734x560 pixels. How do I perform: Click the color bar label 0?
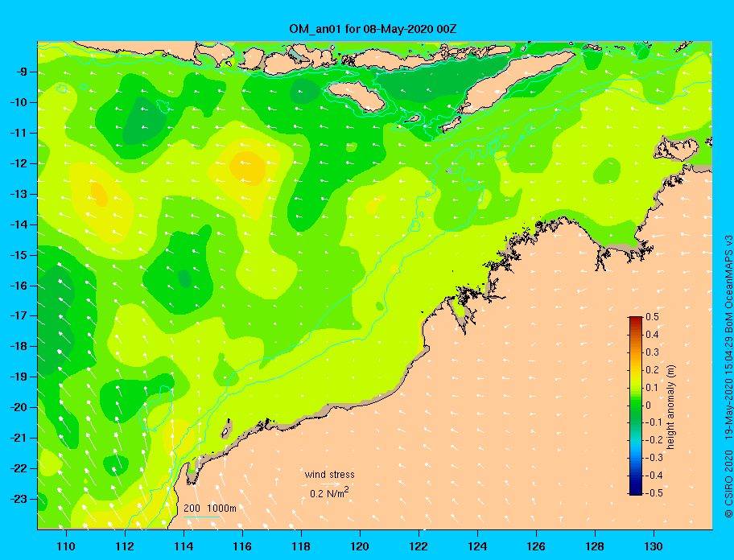[x=649, y=406]
